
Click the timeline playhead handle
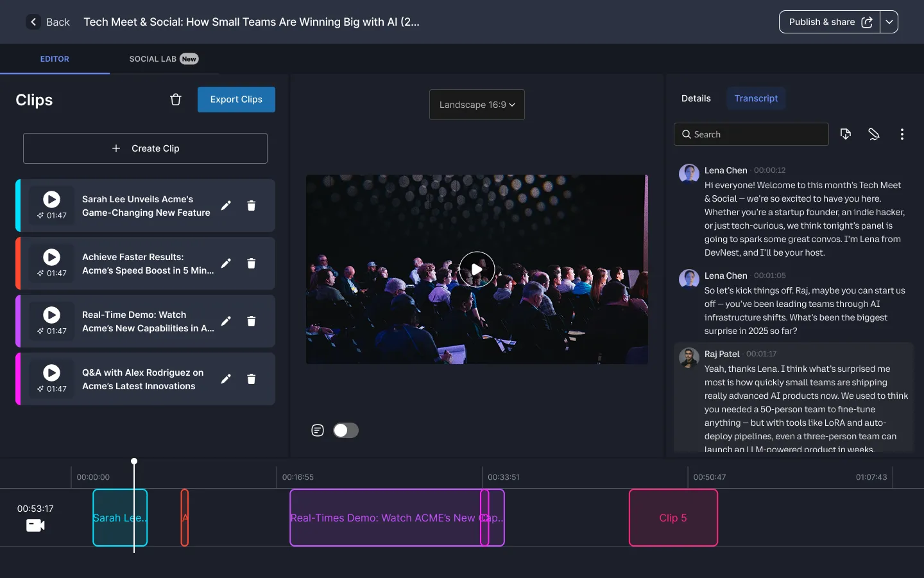[x=134, y=462]
